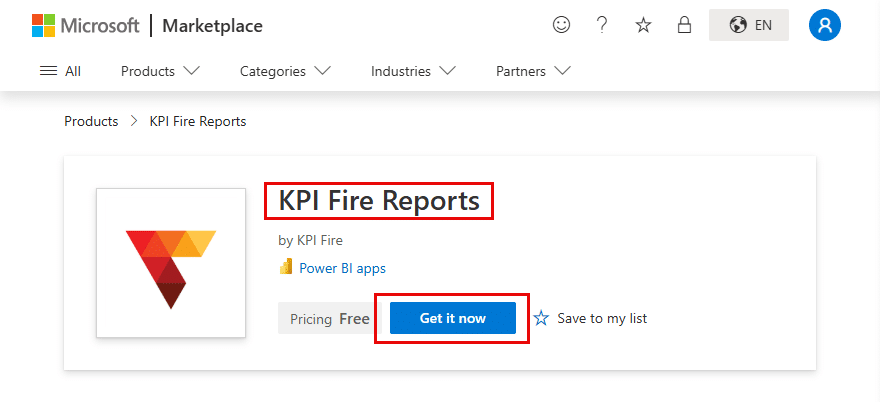The image size is (880, 402).
Task: Open the EN language selector
Action: (749, 25)
